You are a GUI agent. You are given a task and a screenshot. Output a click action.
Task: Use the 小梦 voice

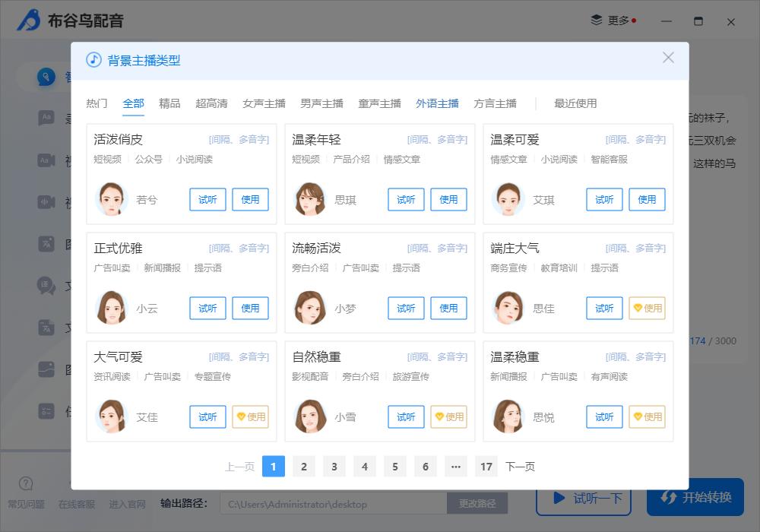coord(448,308)
